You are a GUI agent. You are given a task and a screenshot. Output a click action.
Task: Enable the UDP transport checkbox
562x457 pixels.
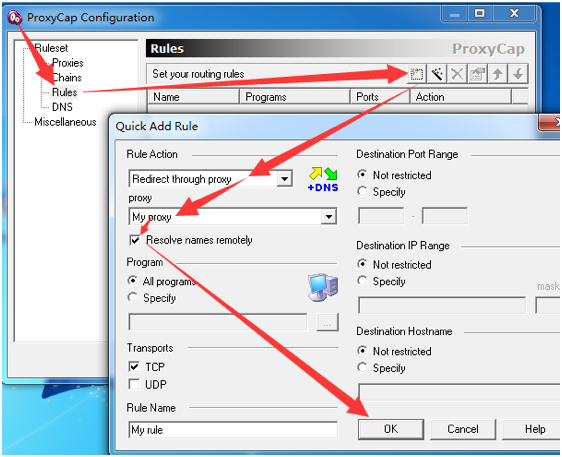[134, 384]
